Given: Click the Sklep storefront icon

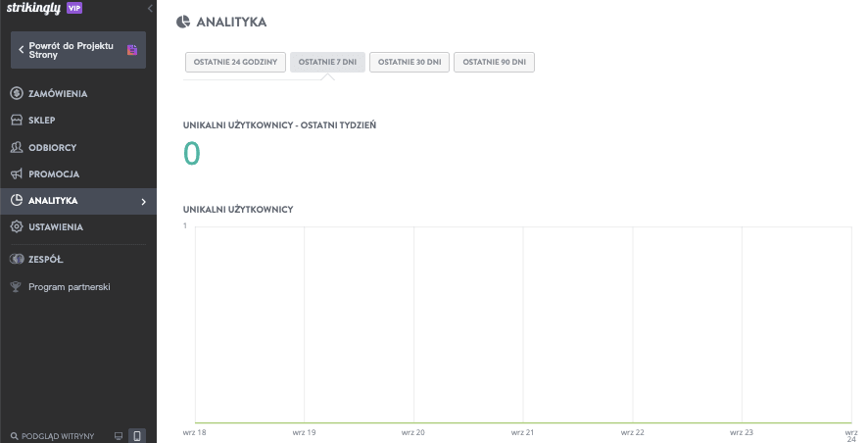Looking at the screenshot, I should click(x=17, y=120).
